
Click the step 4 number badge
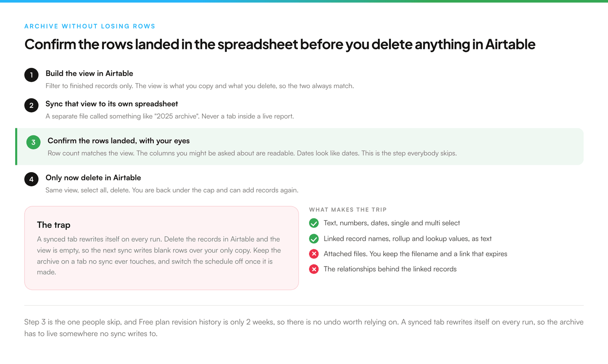click(x=31, y=179)
